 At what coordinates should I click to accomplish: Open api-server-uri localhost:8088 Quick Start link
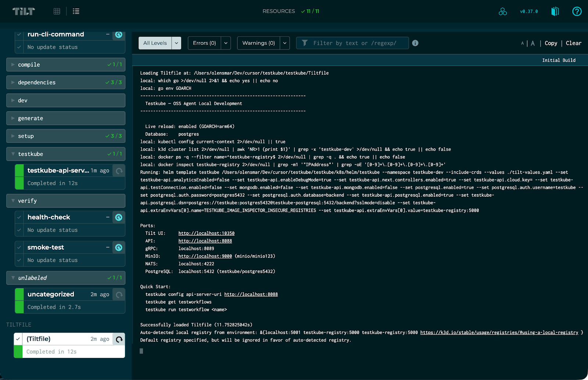(251, 294)
